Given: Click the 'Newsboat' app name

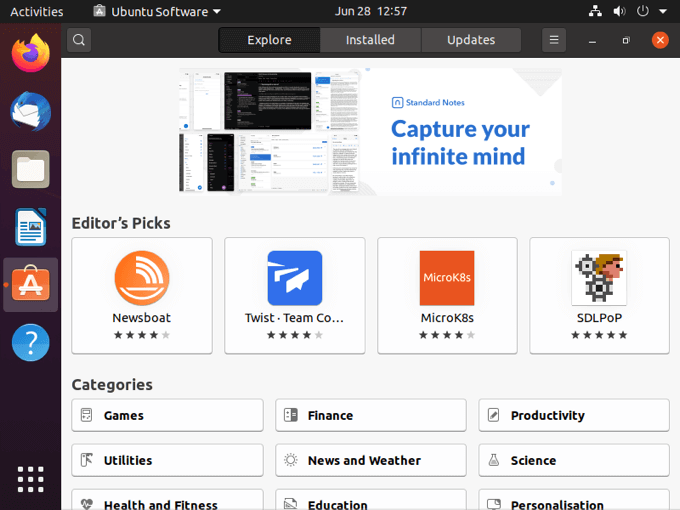Looking at the screenshot, I should [142, 318].
